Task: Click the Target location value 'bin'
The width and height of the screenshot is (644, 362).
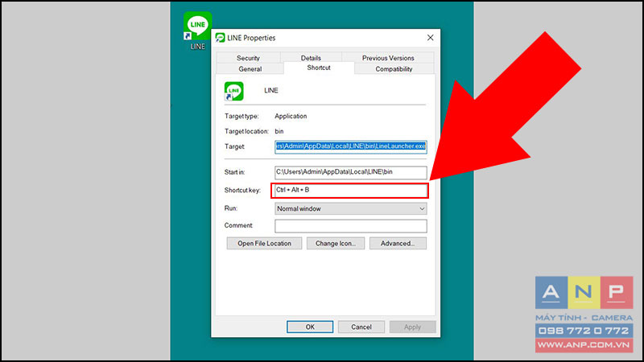Action: 279,131
